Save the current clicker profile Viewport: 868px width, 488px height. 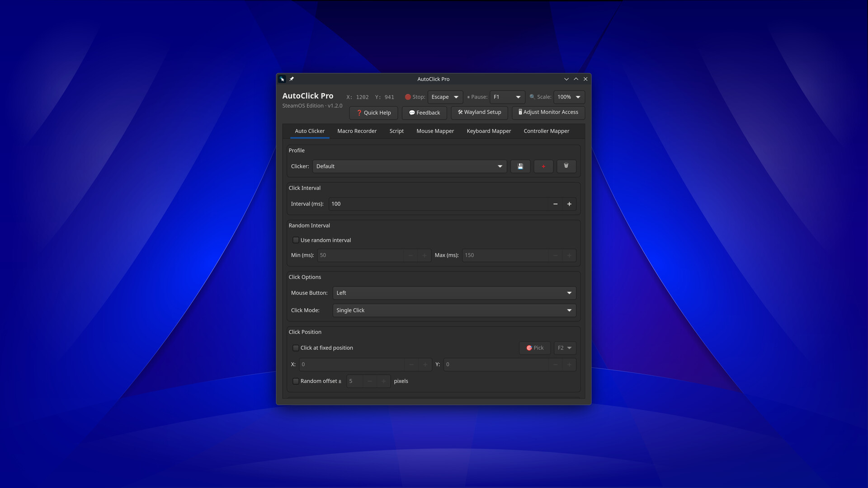[520, 166]
